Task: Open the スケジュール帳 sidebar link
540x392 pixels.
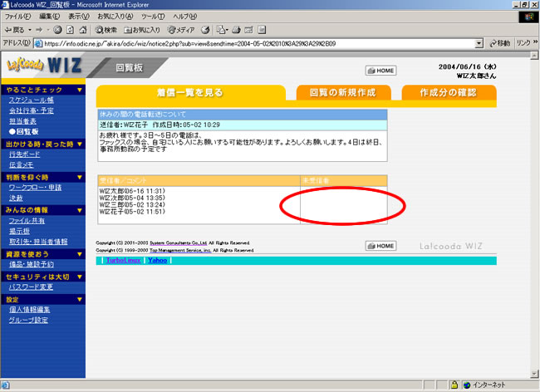Action: (x=31, y=99)
